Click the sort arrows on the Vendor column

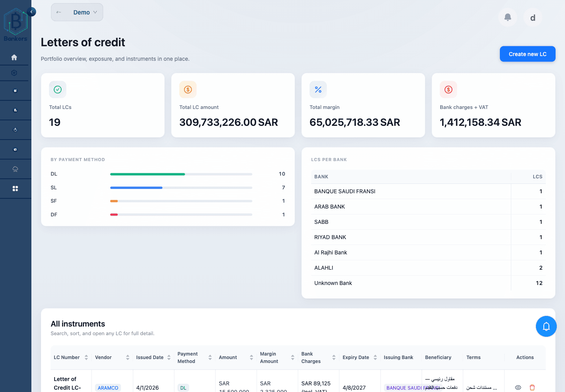tap(128, 357)
